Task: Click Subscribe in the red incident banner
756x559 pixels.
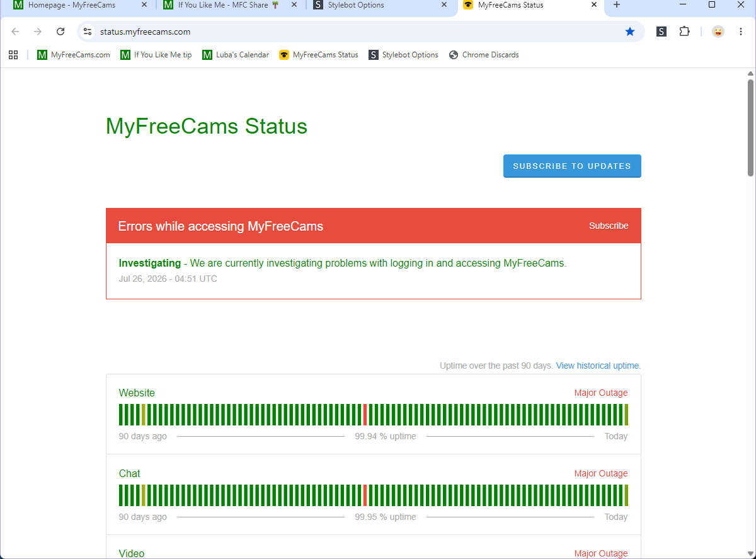Action: pos(609,226)
